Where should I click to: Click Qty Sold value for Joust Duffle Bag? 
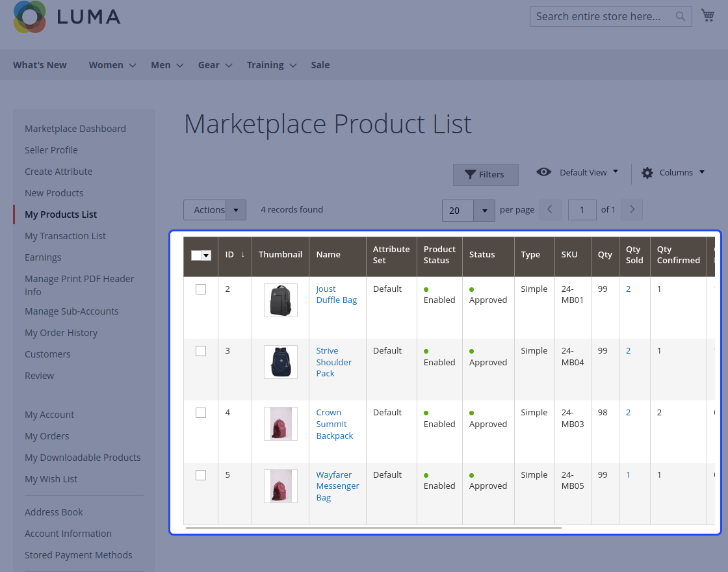click(x=628, y=289)
